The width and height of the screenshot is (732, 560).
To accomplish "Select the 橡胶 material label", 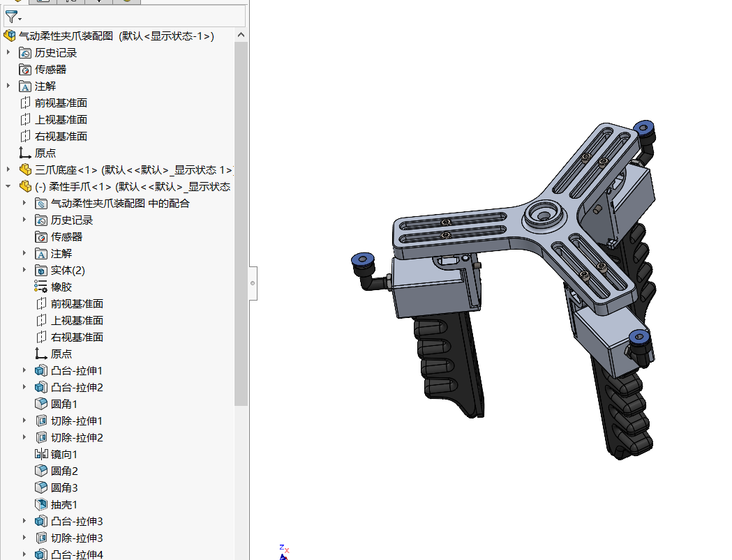I will [x=61, y=287].
